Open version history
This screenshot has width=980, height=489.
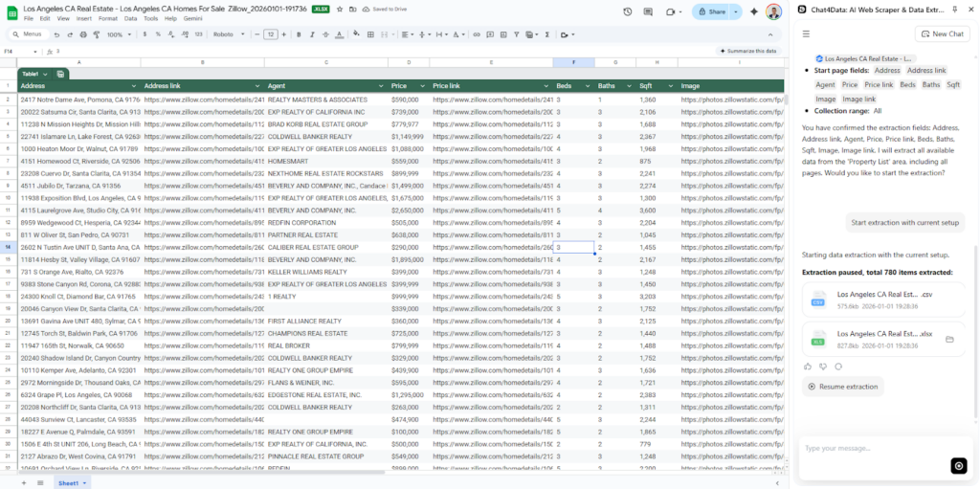coord(628,11)
